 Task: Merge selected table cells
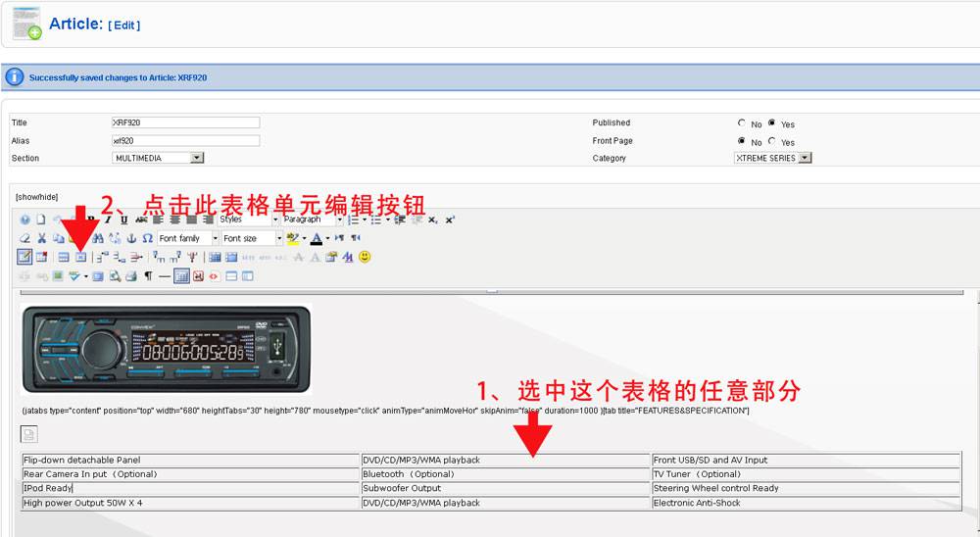coord(231,257)
